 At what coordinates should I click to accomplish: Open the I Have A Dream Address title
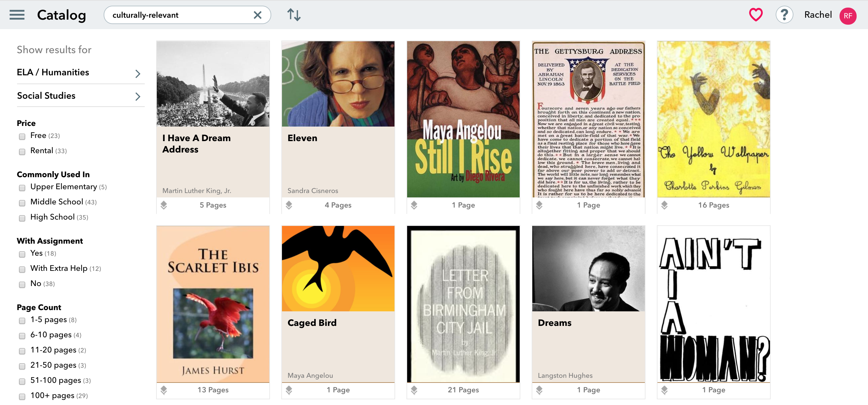tap(196, 144)
